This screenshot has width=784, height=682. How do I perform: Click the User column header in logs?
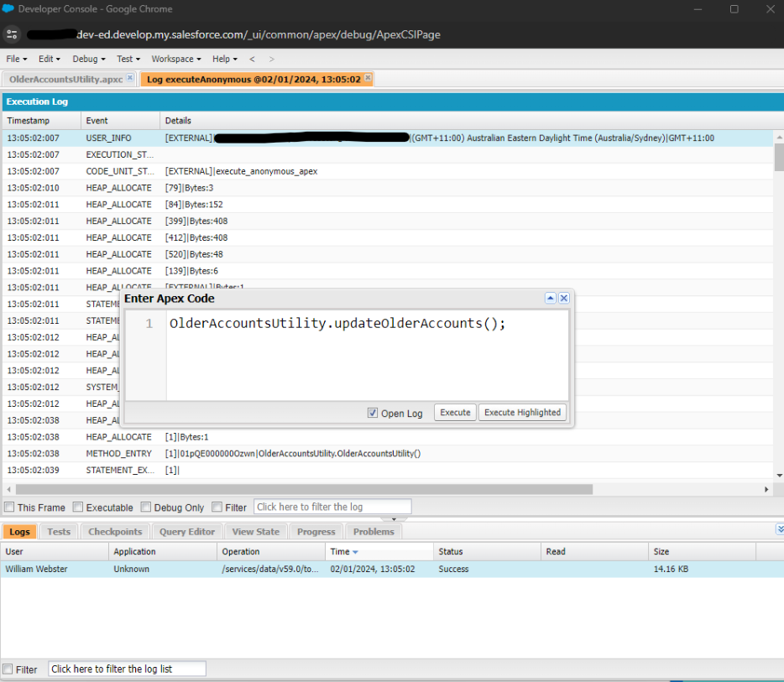point(54,552)
